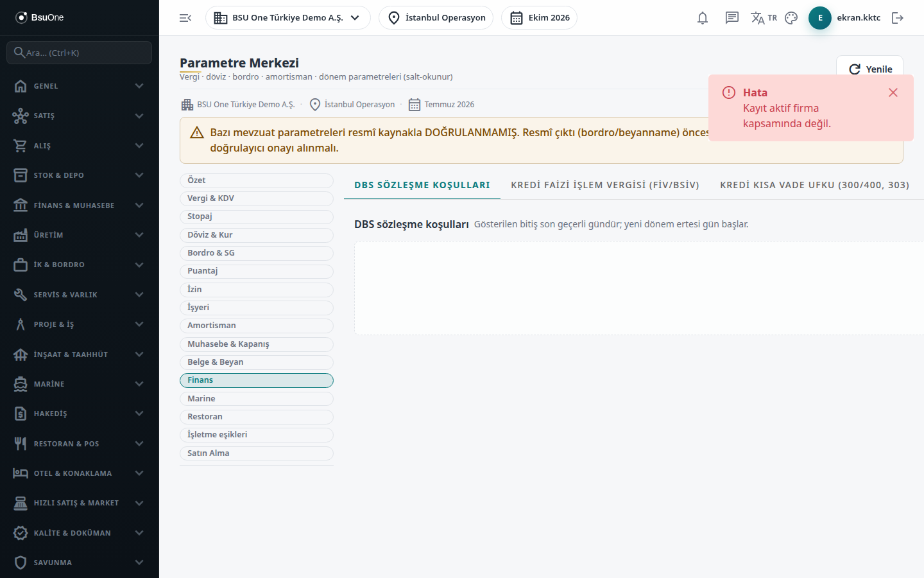Click the OTEL & KONAKLAMA bed icon

21,473
